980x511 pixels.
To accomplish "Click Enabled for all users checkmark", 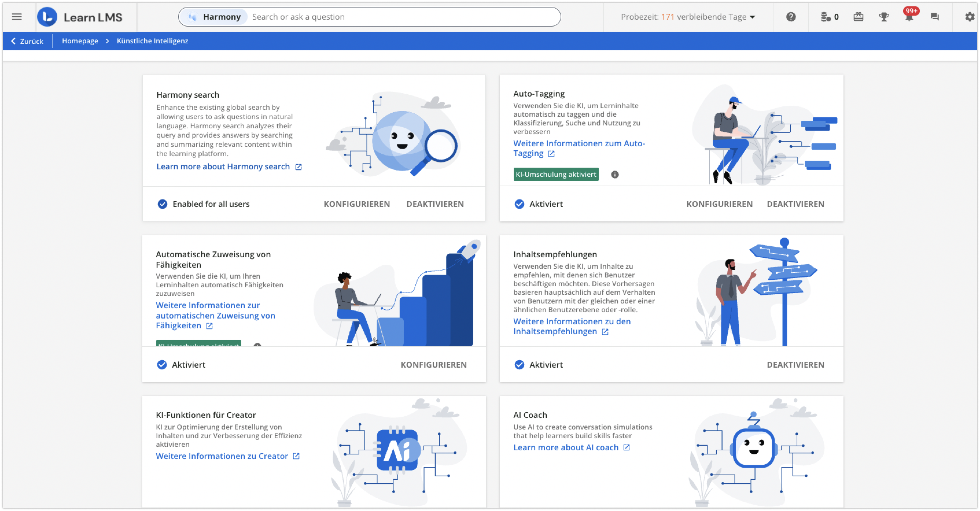I will [163, 204].
